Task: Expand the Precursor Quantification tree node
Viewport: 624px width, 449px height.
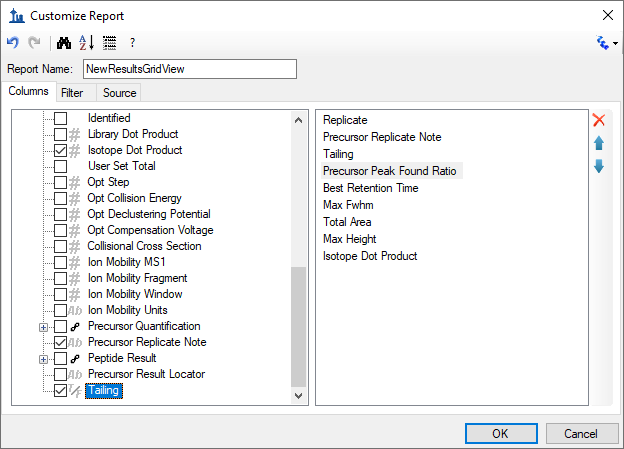Action: coord(43,327)
